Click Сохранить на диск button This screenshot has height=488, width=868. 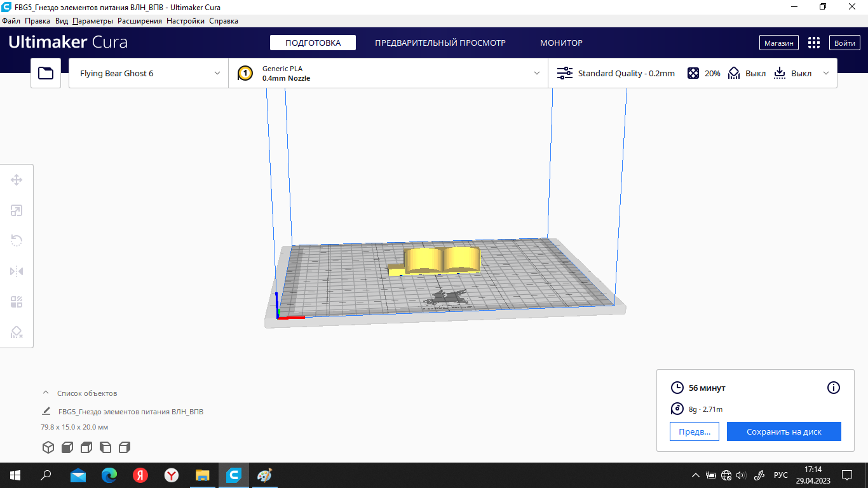[784, 431]
